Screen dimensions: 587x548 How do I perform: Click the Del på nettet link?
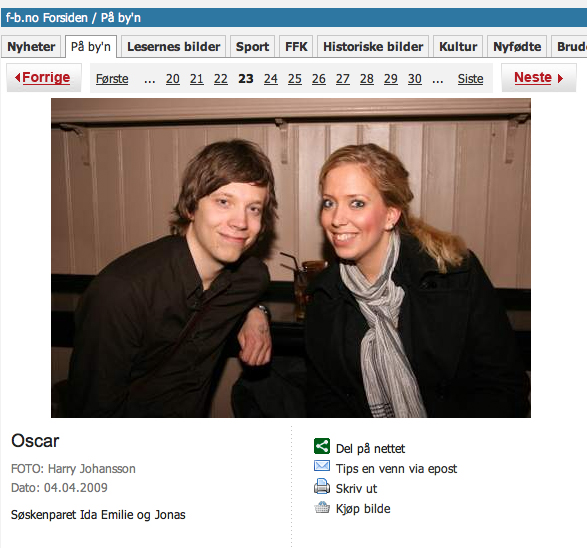(370, 448)
